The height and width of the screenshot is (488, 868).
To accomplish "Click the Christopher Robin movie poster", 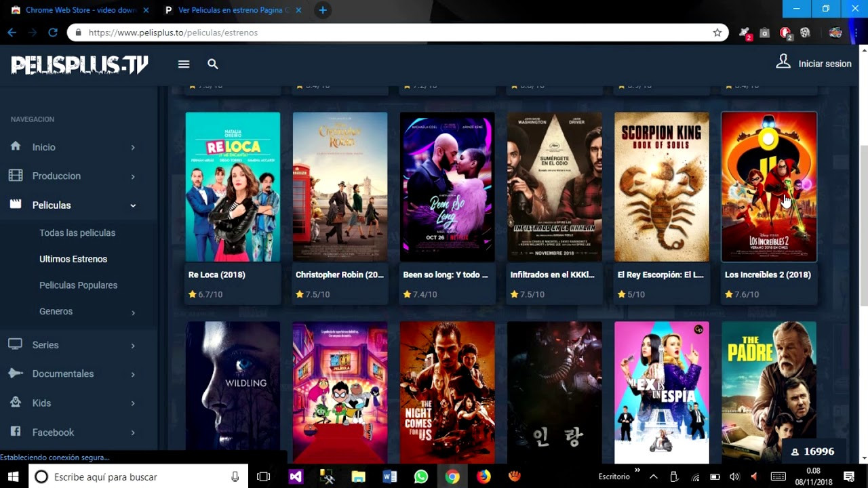I will click(340, 186).
